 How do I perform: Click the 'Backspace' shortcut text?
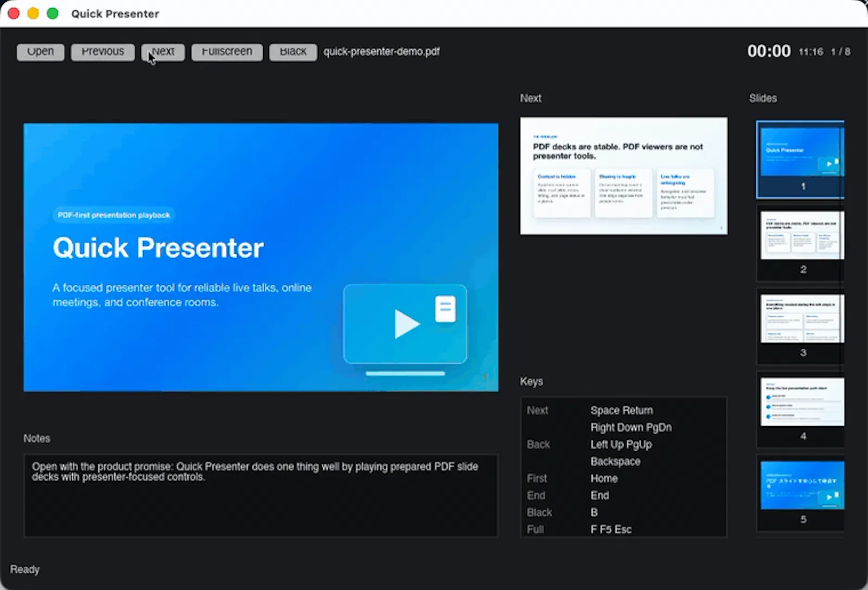click(x=615, y=461)
